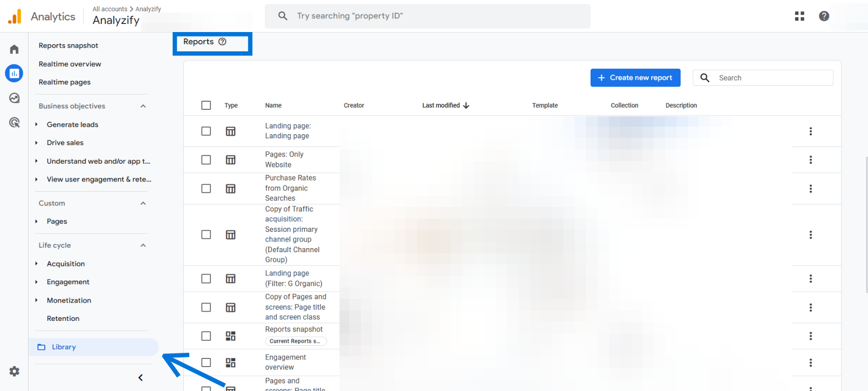Open more options for Purchase Rates row
The width and height of the screenshot is (868, 391).
(x=810, y=189)
